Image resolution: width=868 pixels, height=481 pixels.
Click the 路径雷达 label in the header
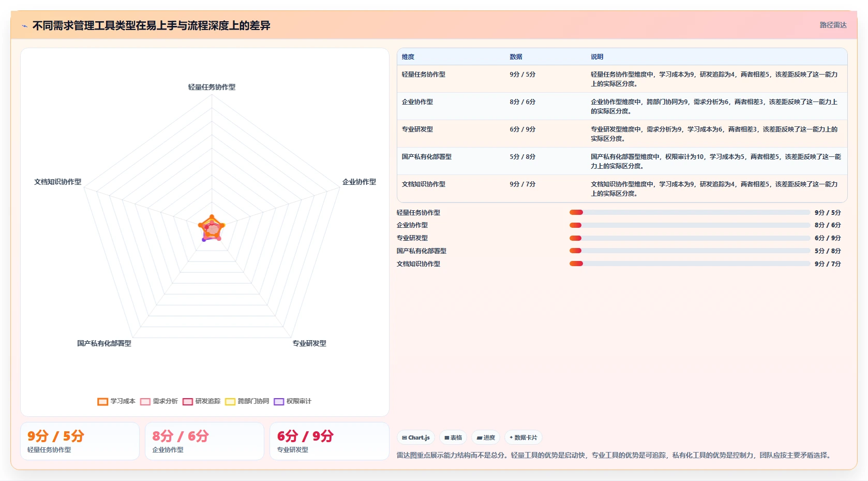coord(833,25)
